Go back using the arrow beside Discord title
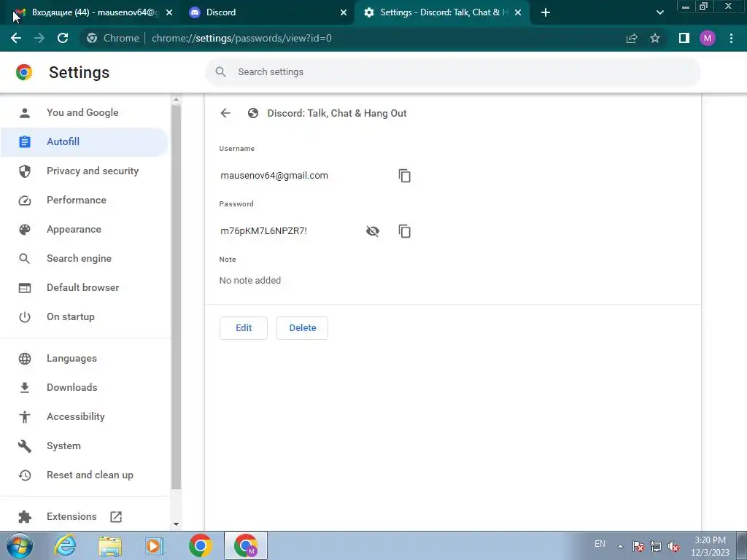The image size is (747, 560). pyautogui.click(x=225, y=113)
